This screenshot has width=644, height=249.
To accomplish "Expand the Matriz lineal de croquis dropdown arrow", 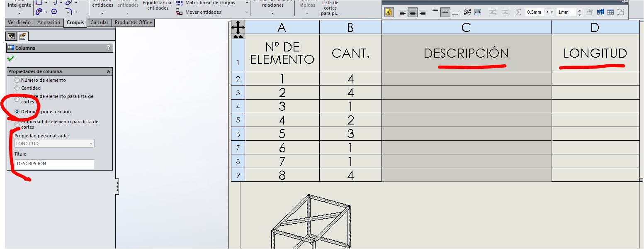I will pos(247,3).
